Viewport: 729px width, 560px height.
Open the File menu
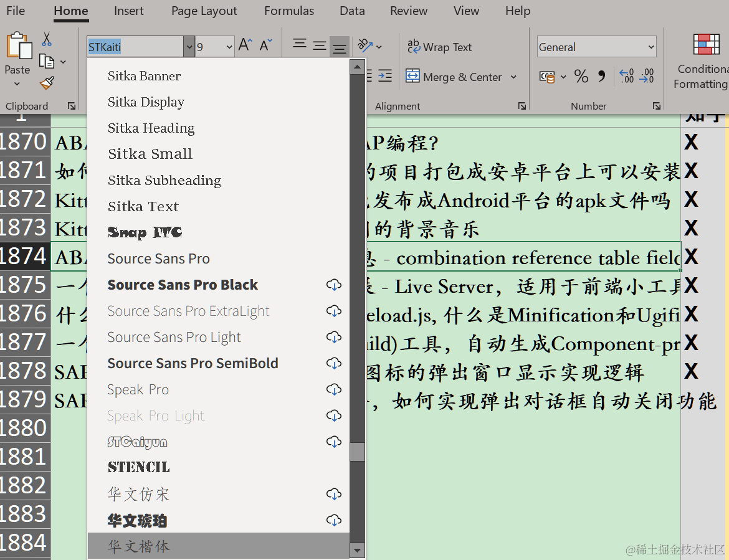[16, 11]
